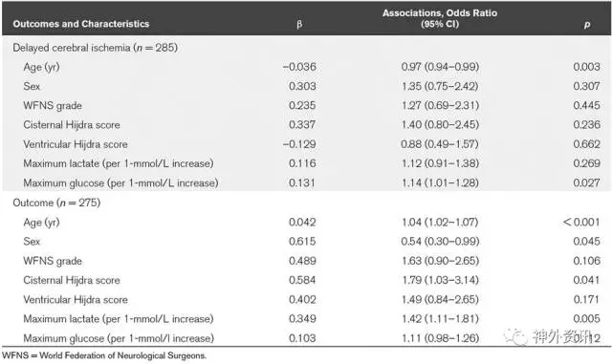
Task: Select odds ratio 1.79 (1.03–3.14)
Action: click(440, 280)
